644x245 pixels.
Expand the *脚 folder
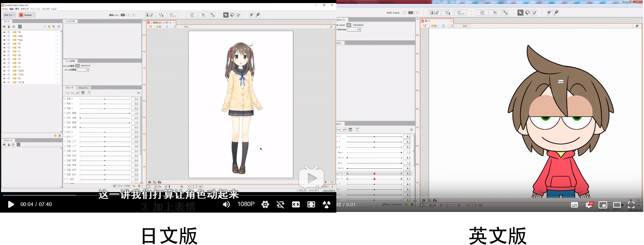[13, 78]
